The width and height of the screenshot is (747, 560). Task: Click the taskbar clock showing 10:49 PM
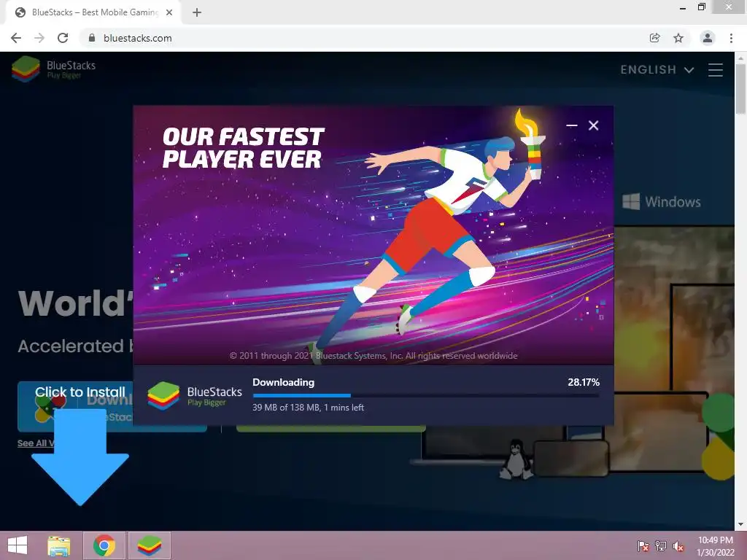tap(716, 546)
